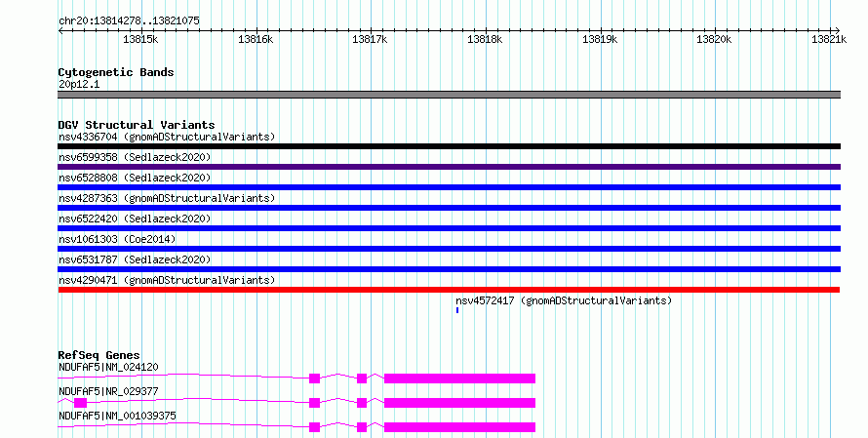Click the 13817k ruler position
This screenshot has height=438, width=868.
click(x=370, y=39)
